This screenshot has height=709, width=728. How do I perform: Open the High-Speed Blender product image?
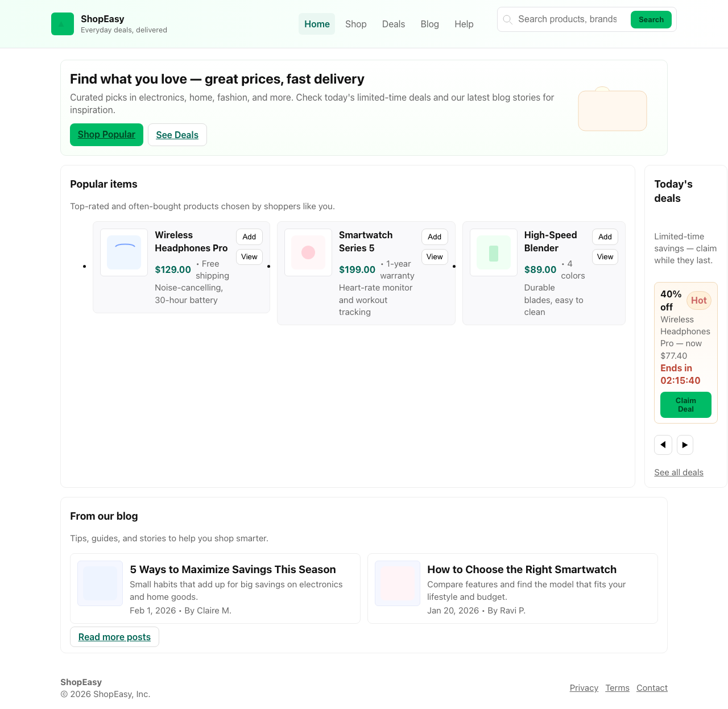pyautogui.click(x=493, y=252)
